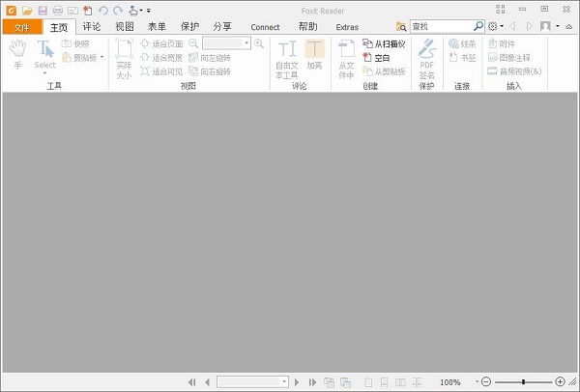Go to the next page arrow

click(x=297, y=382)
